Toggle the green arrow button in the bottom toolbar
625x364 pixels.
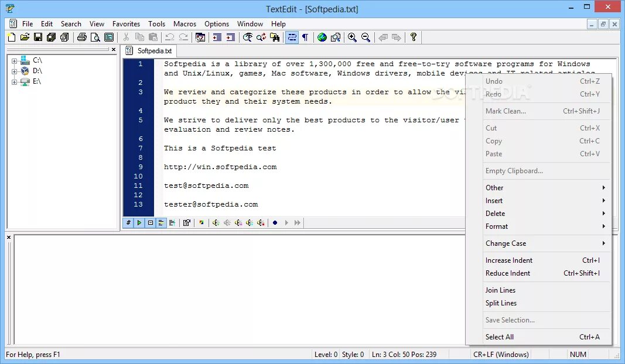pos(139,222)
